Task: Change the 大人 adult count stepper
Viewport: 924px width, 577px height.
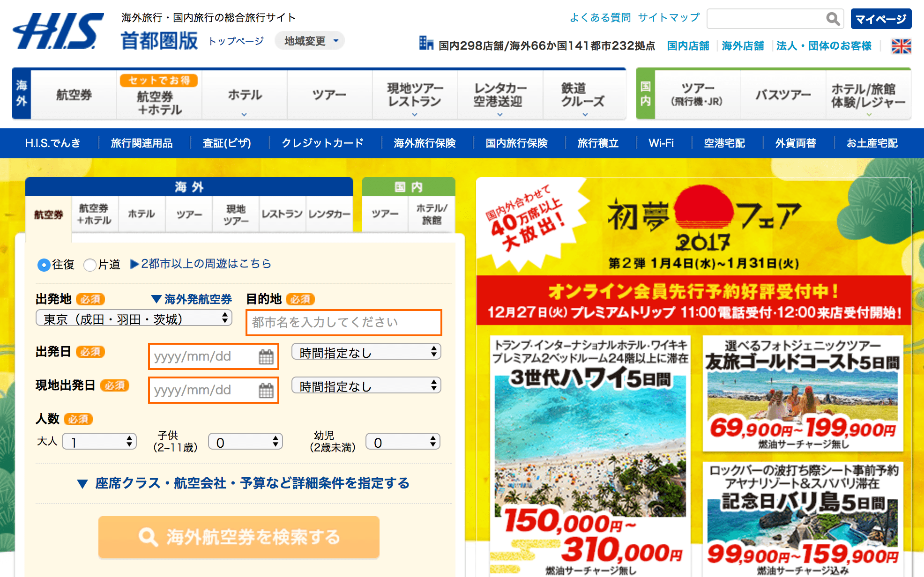Action: pyautogui.click(x=99, y=441)
